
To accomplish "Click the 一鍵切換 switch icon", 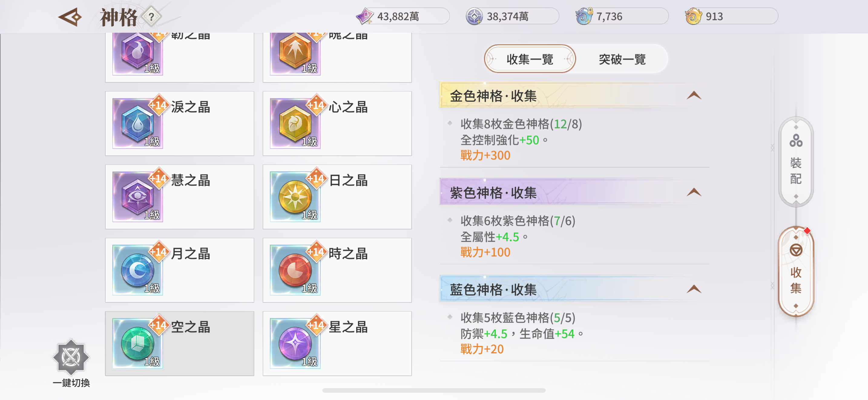I will click(x=71, y=357).
